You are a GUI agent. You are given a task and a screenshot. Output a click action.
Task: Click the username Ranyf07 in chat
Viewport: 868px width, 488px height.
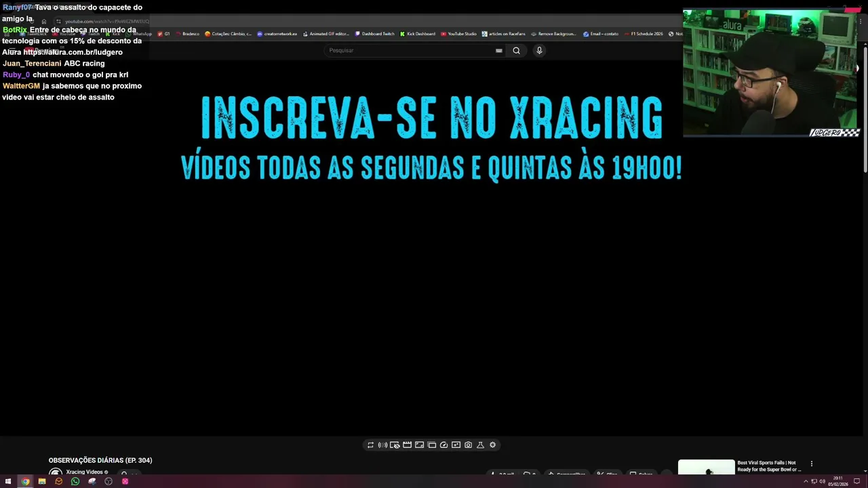pos(17,7)
